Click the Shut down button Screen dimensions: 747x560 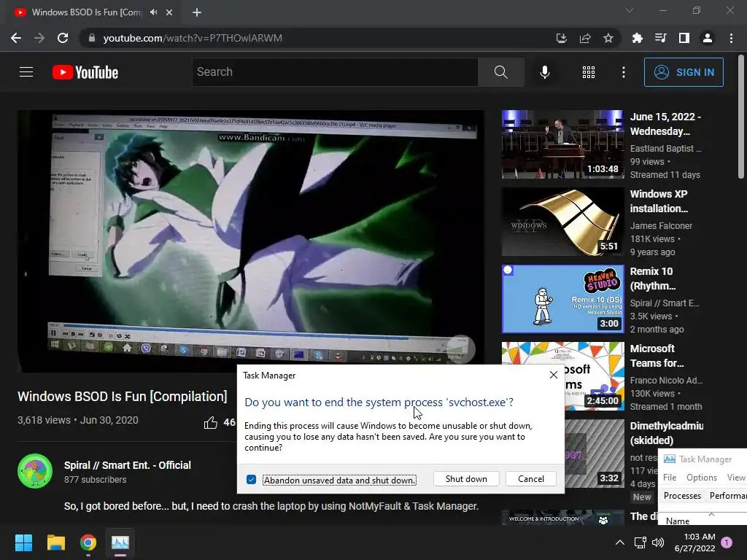tap(466, 478)
